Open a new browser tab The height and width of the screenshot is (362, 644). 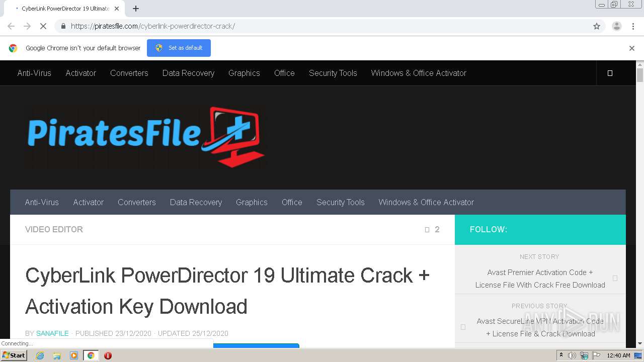pyautogui.click(x=136, y=9)
